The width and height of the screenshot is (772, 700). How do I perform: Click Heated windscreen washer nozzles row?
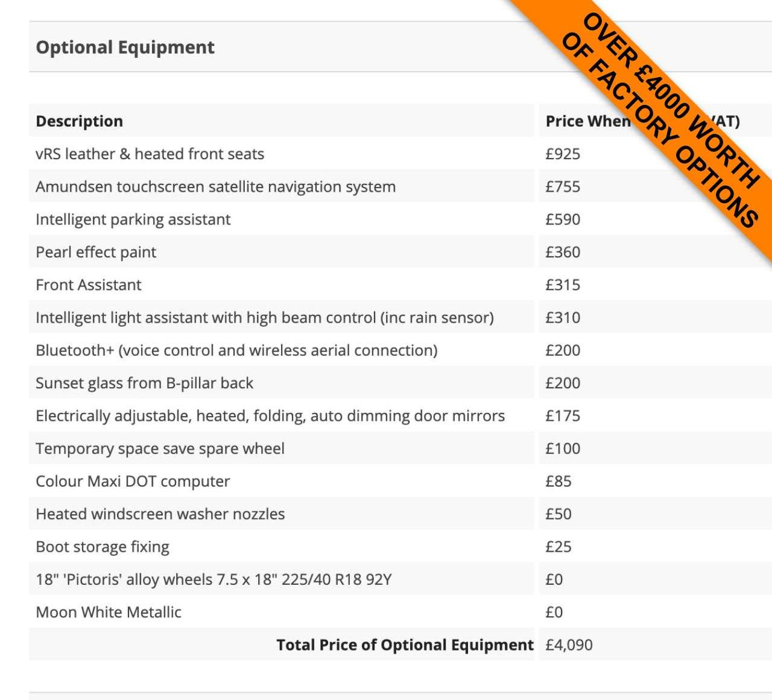click(160, 514)
